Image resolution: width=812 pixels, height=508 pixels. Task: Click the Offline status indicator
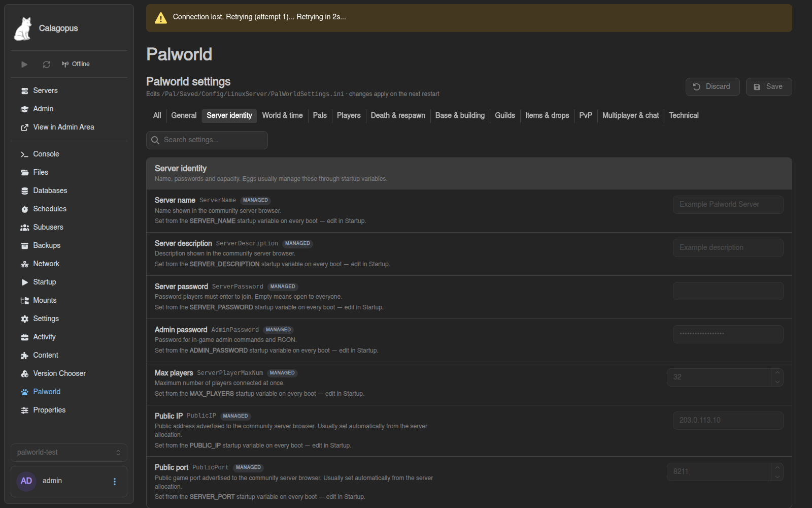point(76,64)
